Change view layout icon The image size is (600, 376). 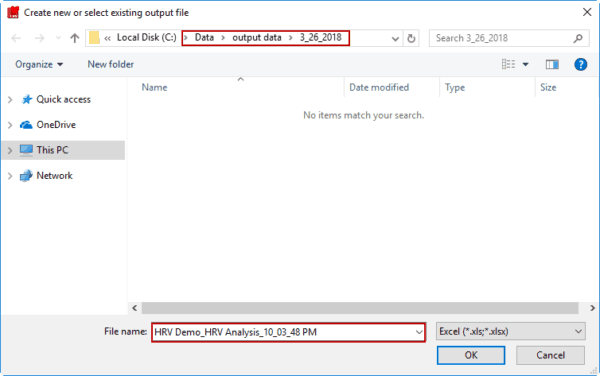pos(508,64)
